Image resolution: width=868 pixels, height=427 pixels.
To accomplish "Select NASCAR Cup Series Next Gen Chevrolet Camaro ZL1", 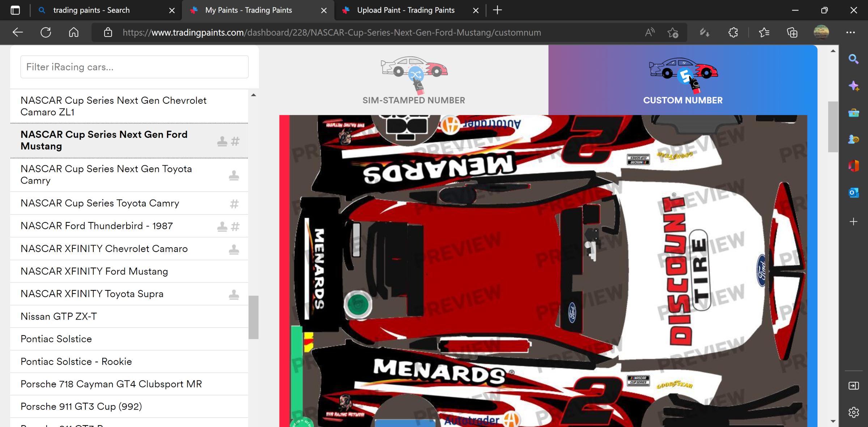I will (129, 106).
